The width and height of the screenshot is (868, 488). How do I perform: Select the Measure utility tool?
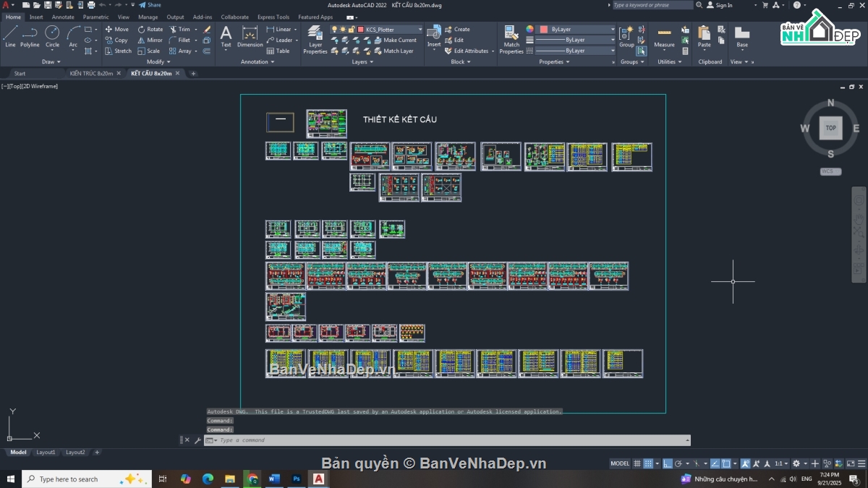pyautogui.click(x=664, y=38)
